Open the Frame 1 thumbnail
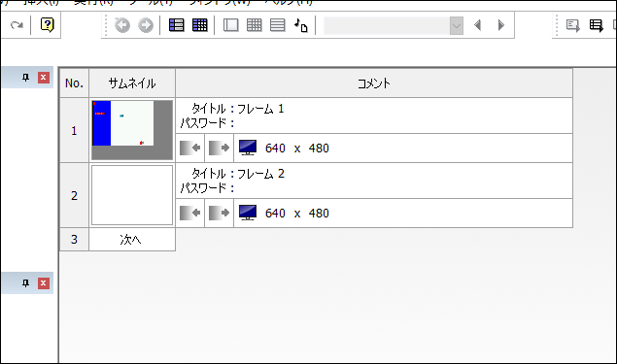Image resolution: width=617 pixels, height=364 pixels. pos(132,130)
